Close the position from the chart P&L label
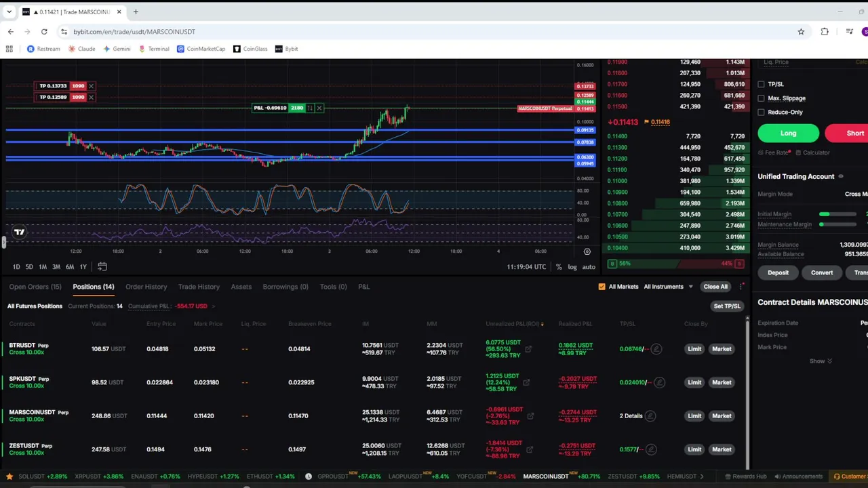 [x=319, y=108]
